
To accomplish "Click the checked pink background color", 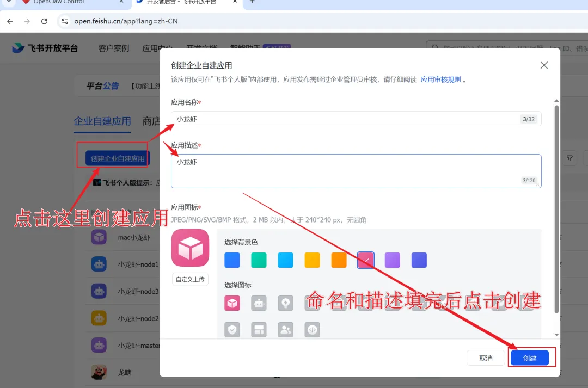I will click(366, 260).
